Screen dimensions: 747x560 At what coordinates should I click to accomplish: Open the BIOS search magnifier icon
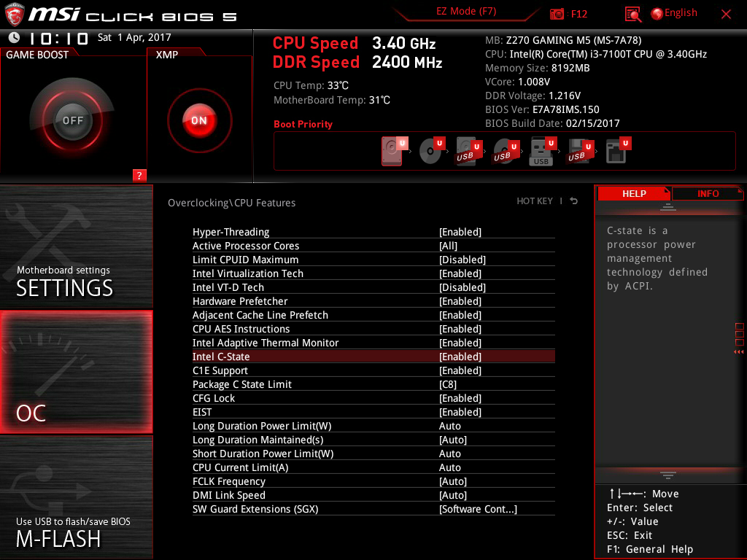(x=632, y=15)
